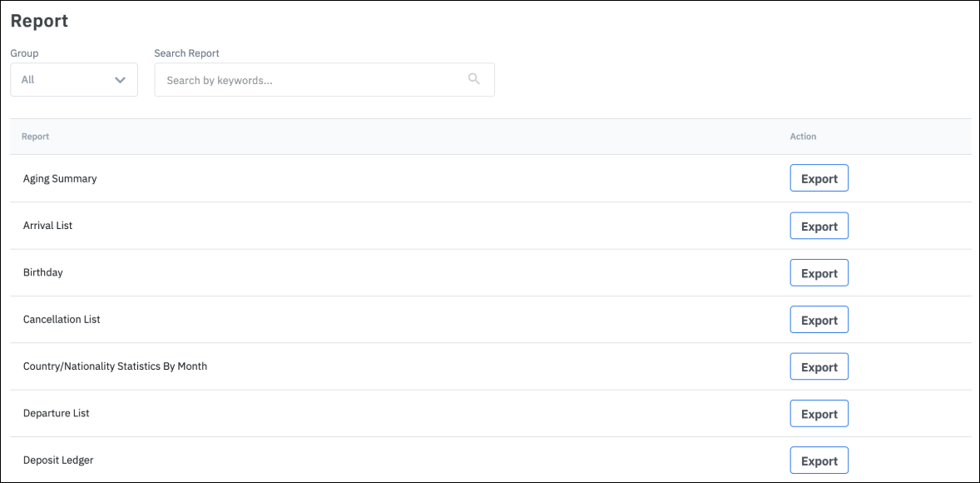The width and height of the screenshot is (980, 483).
Task: Export the Birthday report
Action: point(819,272)
